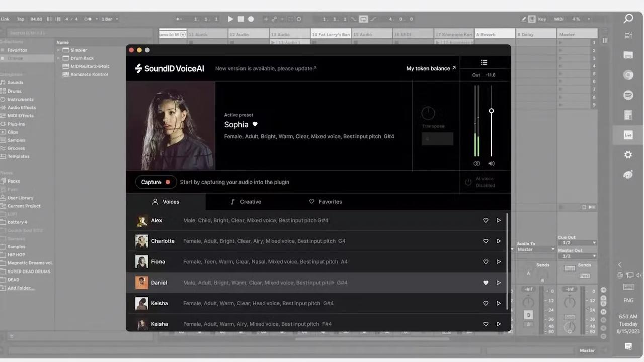
Task: Open the 1 Bar quantization dropdown
Action: click(109, 19)
